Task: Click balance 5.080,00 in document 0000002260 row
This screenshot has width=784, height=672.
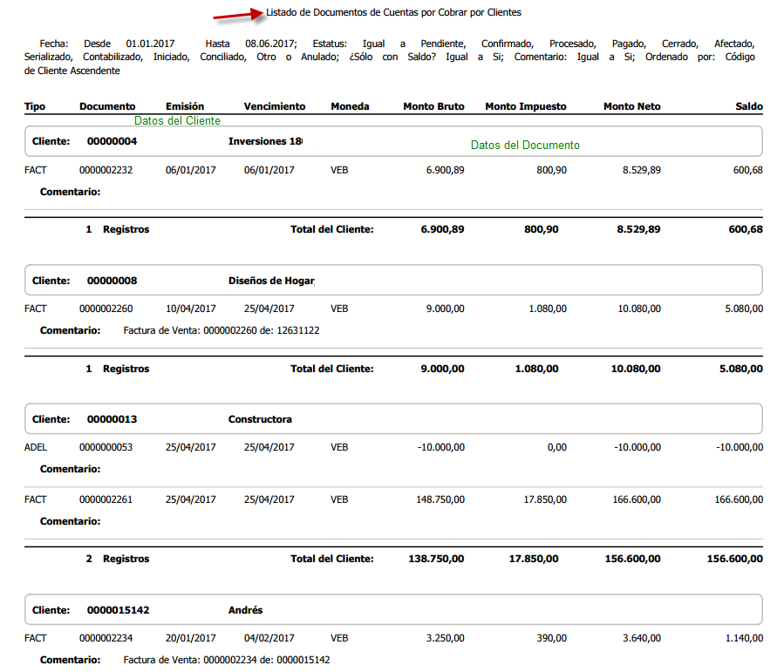Action: [x=744, y=309]
